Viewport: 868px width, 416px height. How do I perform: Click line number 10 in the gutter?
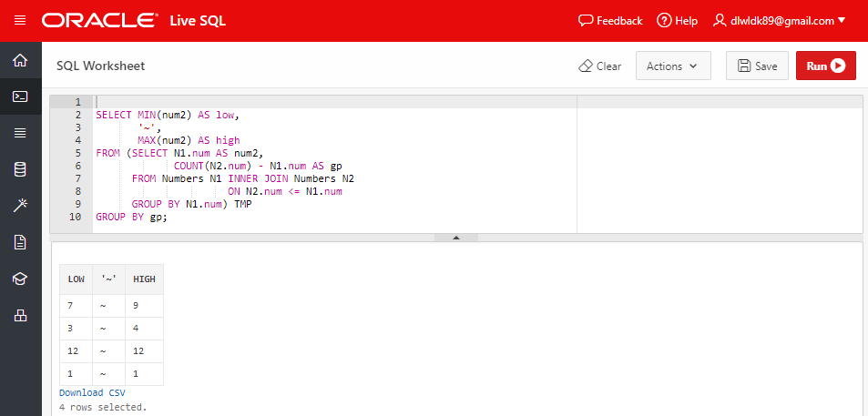(x=75, y=218)
